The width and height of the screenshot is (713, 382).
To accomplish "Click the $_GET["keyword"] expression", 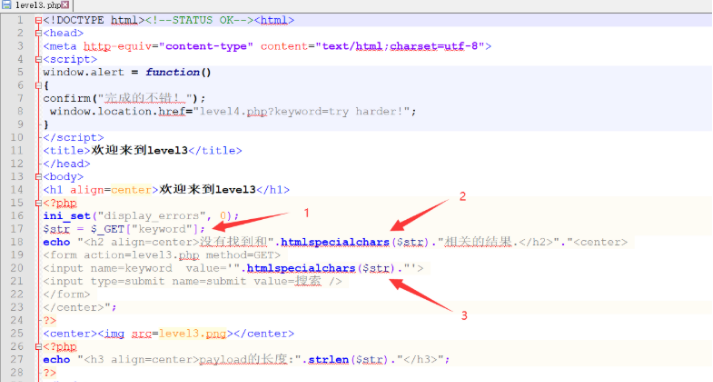I will click(145, 229).
